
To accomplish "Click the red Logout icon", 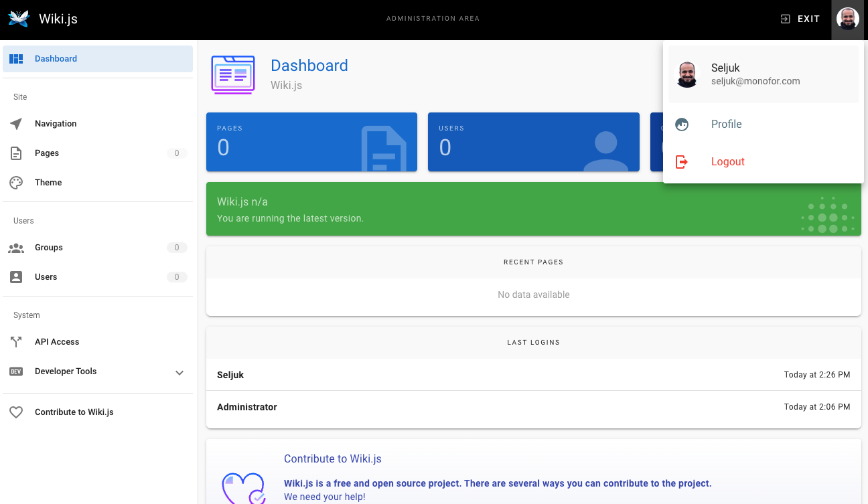I will point(682,162).
